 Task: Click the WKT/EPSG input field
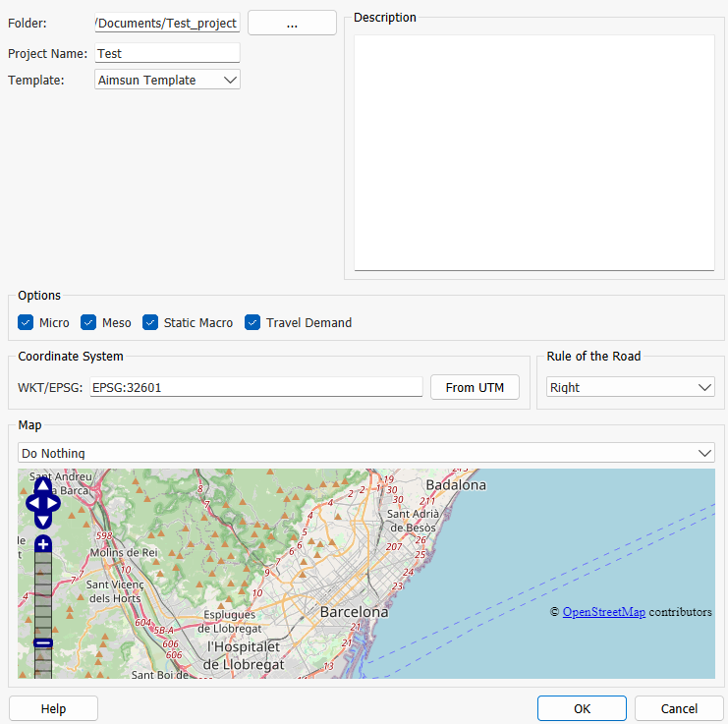click(255, 387)
